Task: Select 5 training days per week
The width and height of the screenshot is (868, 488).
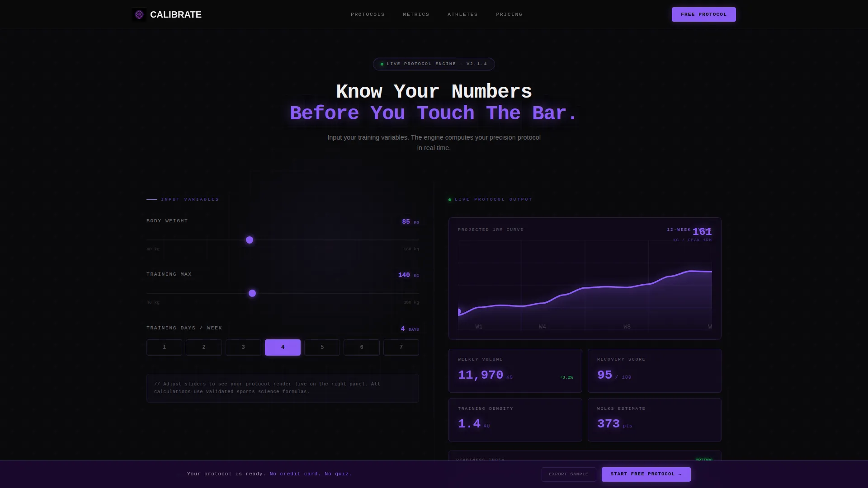Action: (322, 347)
